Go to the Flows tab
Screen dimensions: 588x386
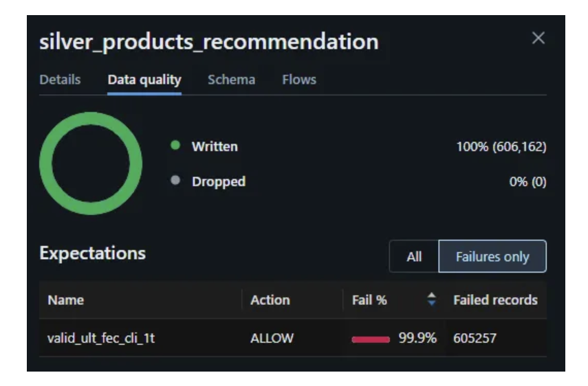(299, 80)
